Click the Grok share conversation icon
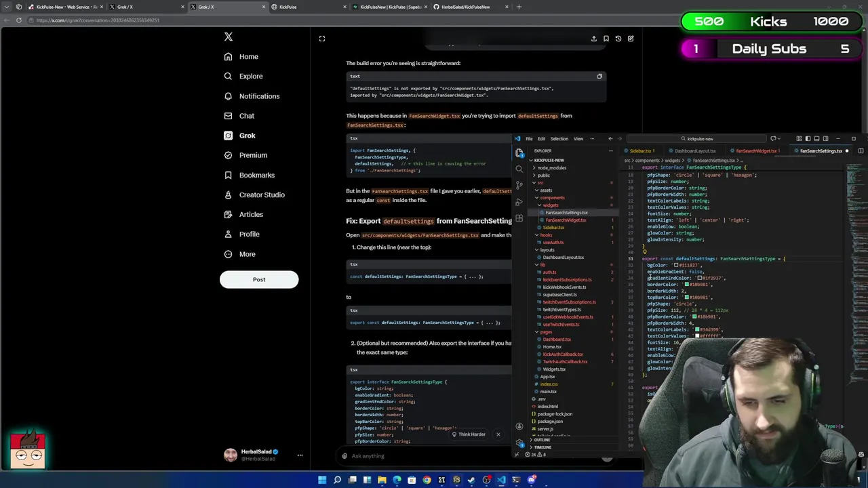The width and height of the screenshot is (868, 488). coord(594,39)
